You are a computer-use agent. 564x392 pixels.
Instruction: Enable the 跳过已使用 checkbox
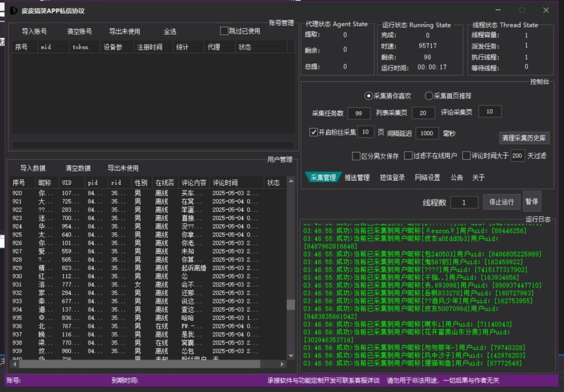[224, 31]
